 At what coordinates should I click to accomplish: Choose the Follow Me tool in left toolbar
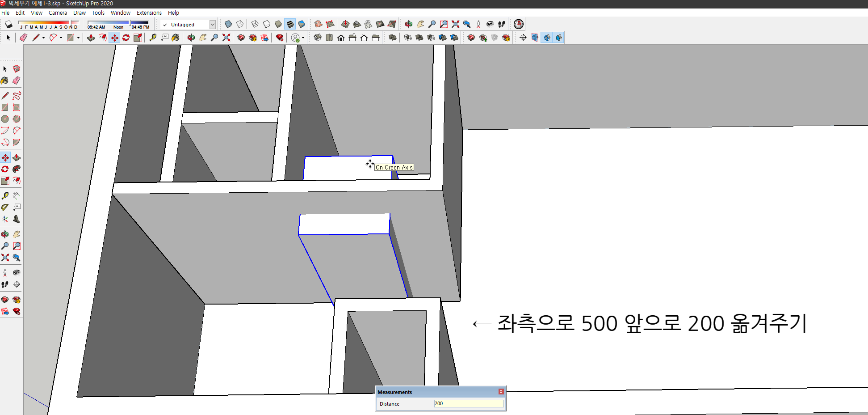(17, 169)
